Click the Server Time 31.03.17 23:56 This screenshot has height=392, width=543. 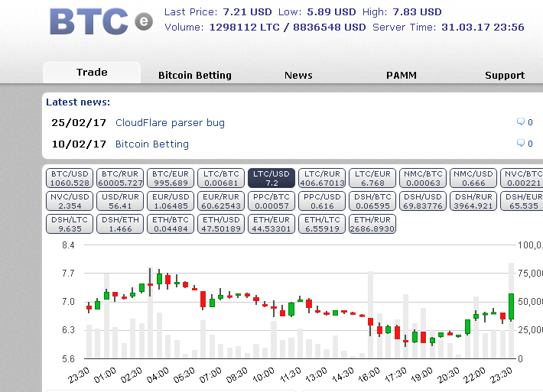click(483, 27)
